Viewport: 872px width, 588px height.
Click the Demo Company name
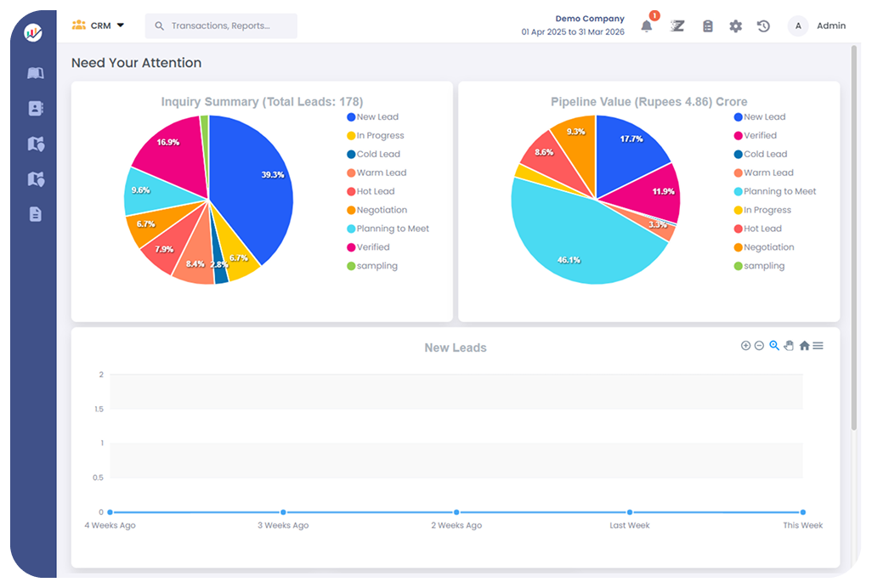(x=590, y=18)
